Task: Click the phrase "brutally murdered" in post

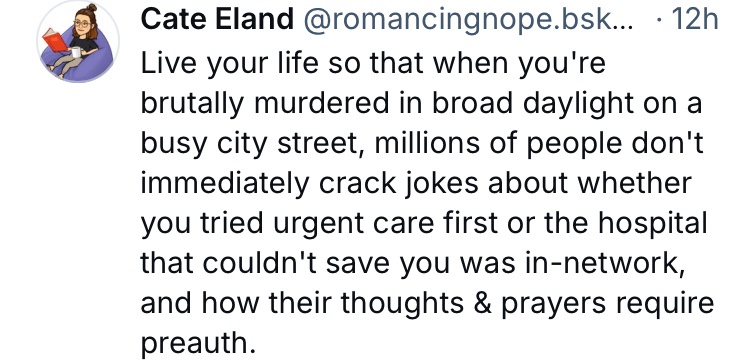Action: [x=265, y=104]
